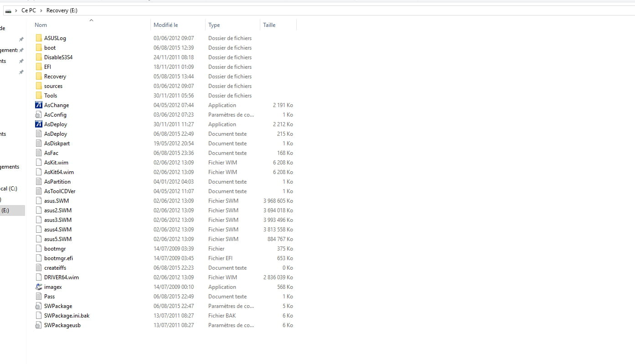Go to Ce PC in the breadcrumb

point(29,10)
